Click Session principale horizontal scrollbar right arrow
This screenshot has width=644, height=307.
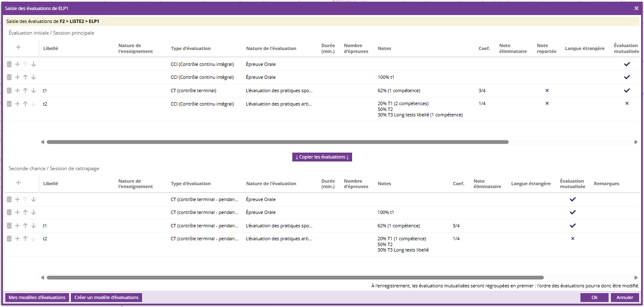[636, 142]
